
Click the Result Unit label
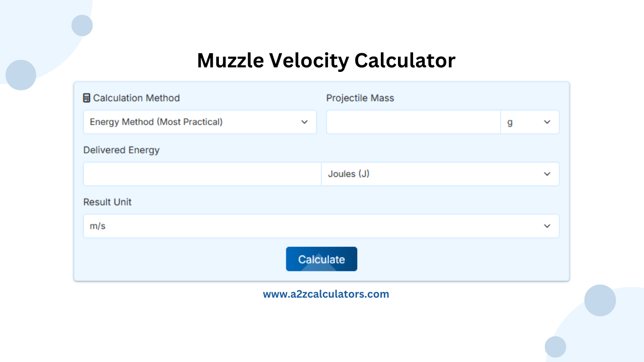[107, 202]
